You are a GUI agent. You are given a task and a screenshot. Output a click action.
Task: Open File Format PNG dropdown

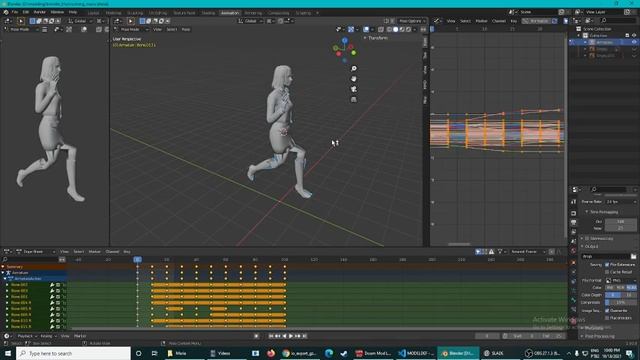[x=620, y=280]
